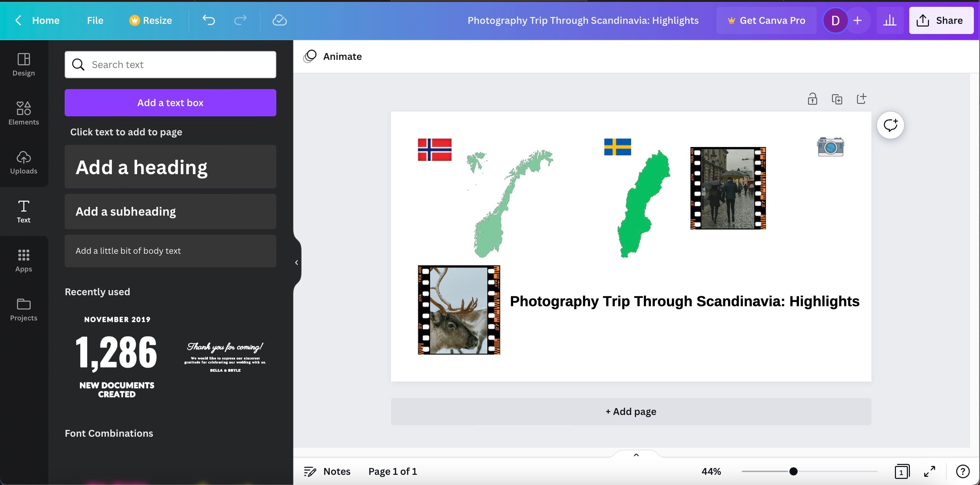Click the Add a text box button
980x485 pixels.
pos(170,103)
